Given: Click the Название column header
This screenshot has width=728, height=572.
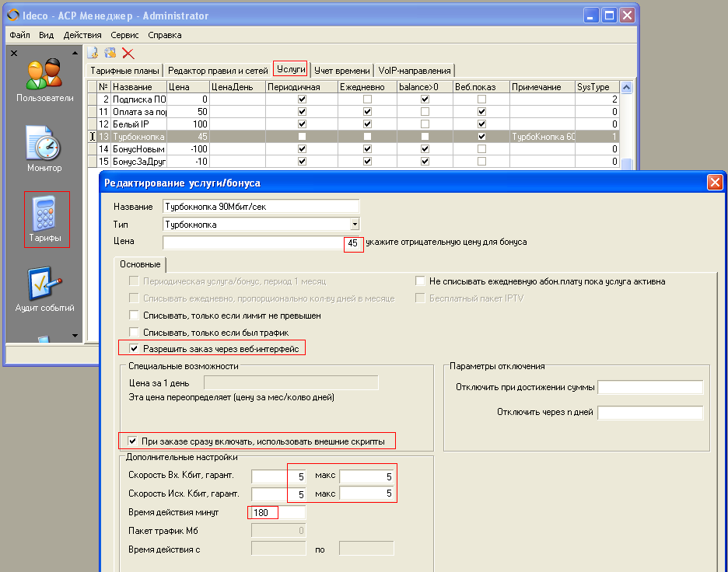Looking at the screenshot, I should tap(138, 87).
